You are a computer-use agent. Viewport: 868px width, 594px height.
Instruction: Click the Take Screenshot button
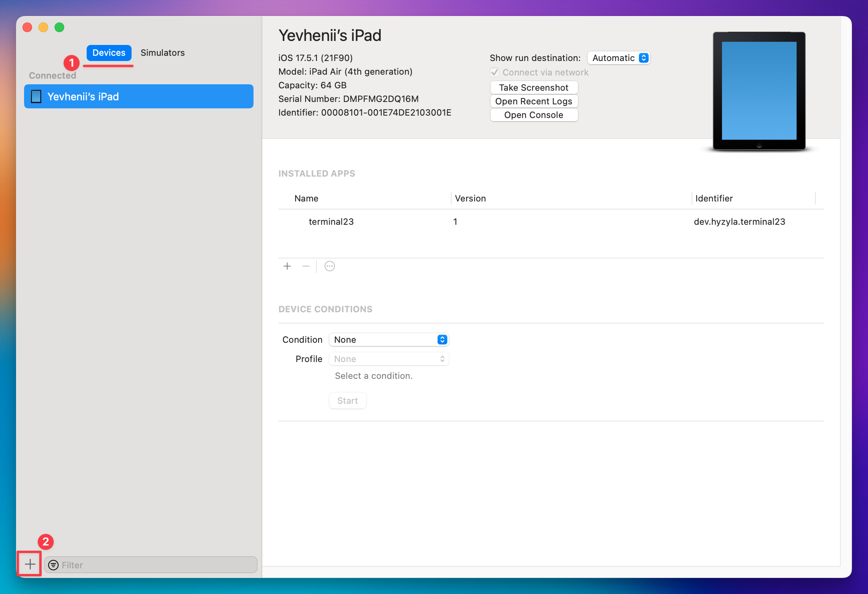coord(533,87)
